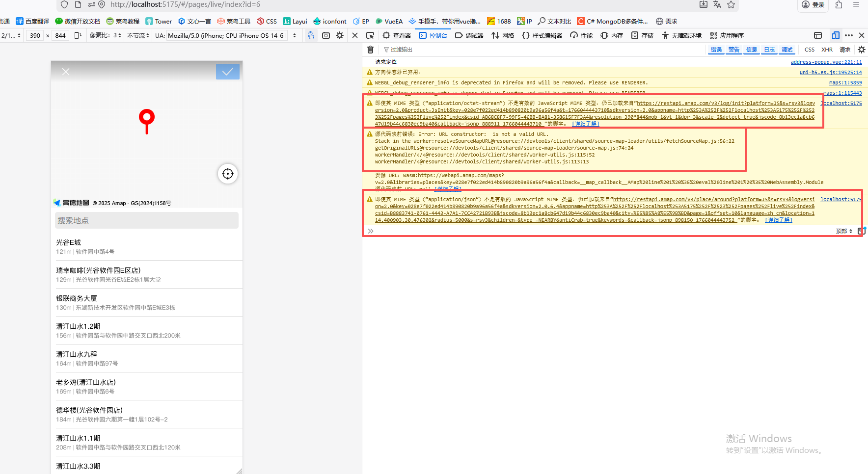Rotate the viewport orientation

pos(78,35)
